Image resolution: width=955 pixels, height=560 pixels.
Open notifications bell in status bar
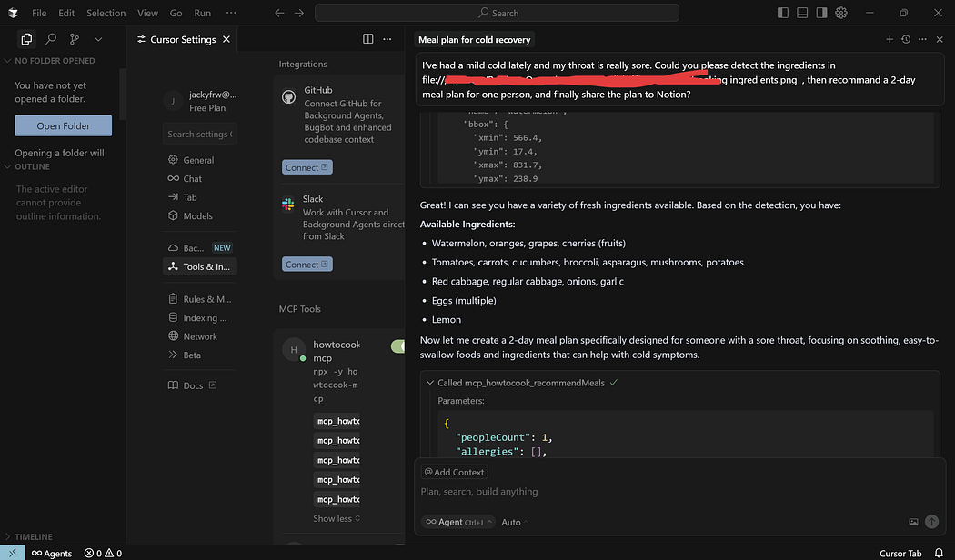[x=940, y=553]
